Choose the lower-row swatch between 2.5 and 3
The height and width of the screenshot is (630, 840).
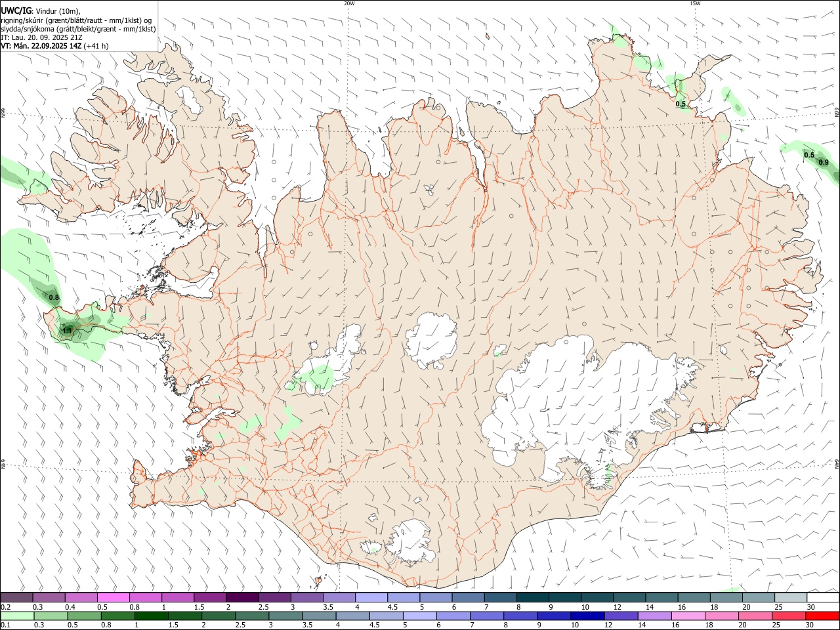252,616
